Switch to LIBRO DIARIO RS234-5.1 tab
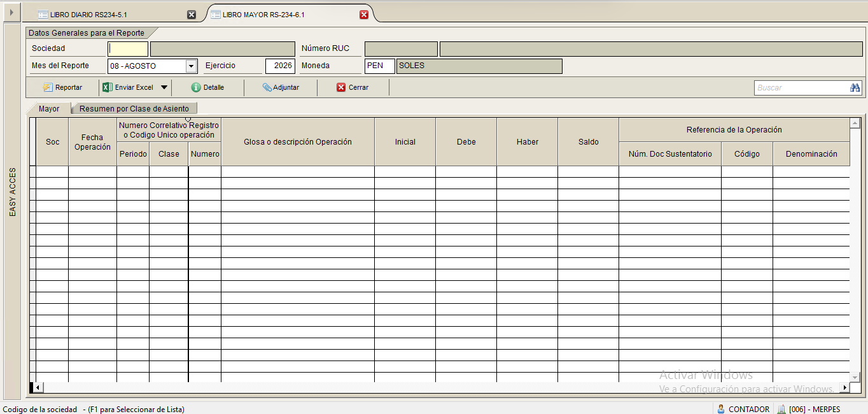The height and width of the screenshot is (414, 868). [115, 14]
